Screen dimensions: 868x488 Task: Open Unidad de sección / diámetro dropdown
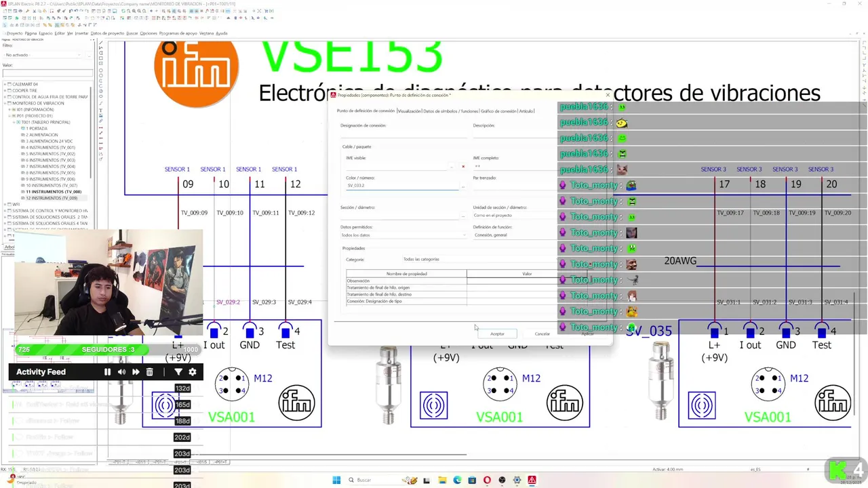(515, 216)
